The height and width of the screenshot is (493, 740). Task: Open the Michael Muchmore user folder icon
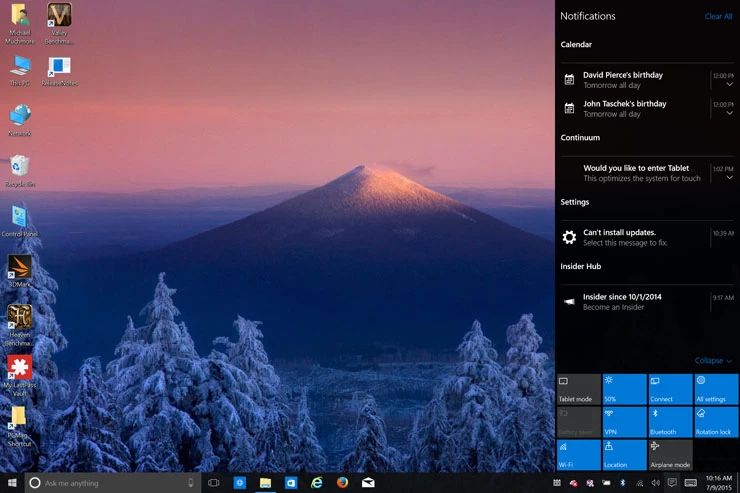click(x=20, y=24)
